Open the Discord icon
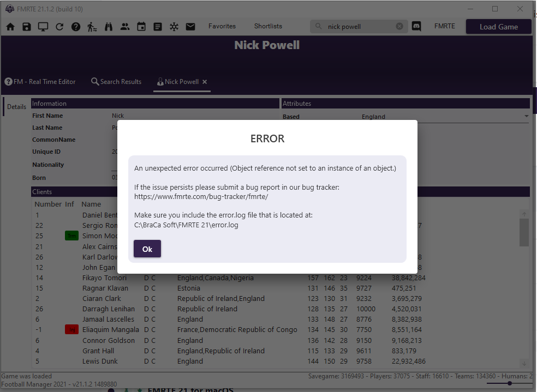537x392 pixels. pyautogui.click(x=416, y=26)
